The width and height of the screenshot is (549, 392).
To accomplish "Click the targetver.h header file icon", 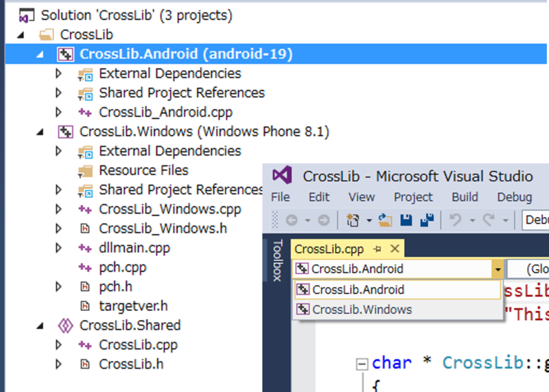I will 84,306.
